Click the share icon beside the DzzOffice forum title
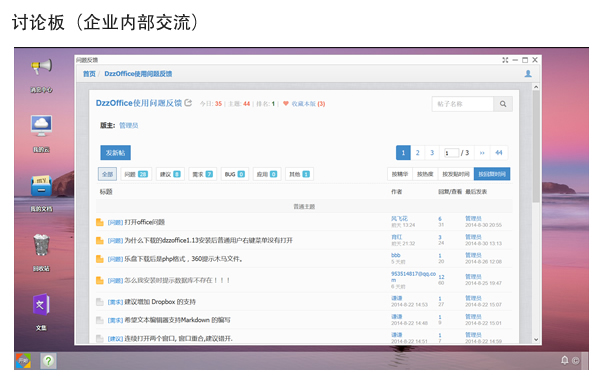600x390 pixels. tap(188, 103)
